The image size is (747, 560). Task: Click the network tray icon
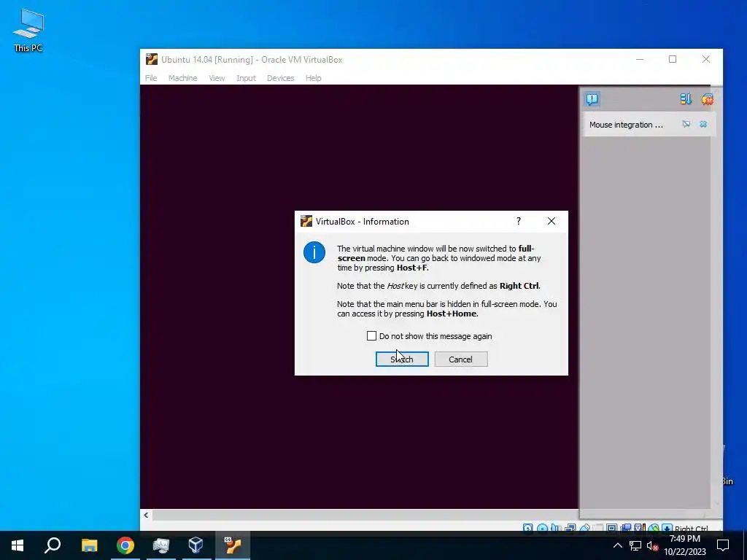(635, 545)
